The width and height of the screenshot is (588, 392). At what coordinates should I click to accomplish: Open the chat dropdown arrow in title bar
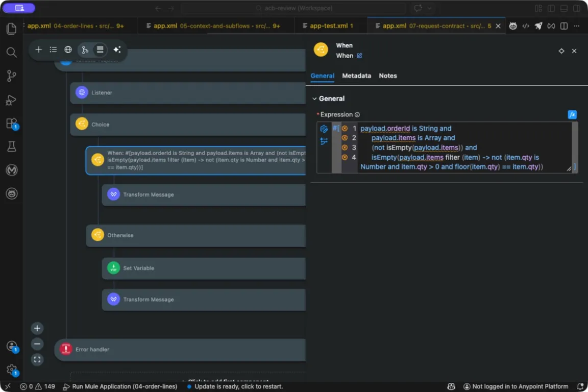(429, 8)
